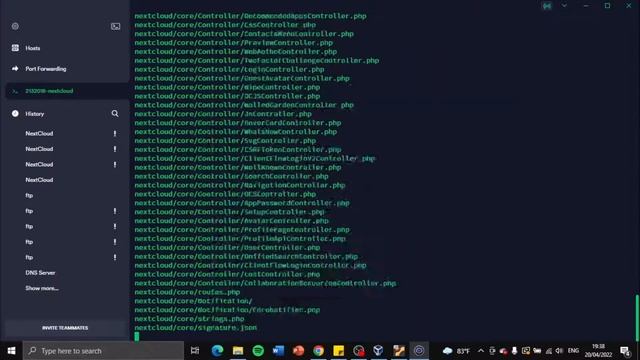Click the INVITE TEAMMATES button
The height and width of the screenshot is (360, 640).
pos(65,328)
